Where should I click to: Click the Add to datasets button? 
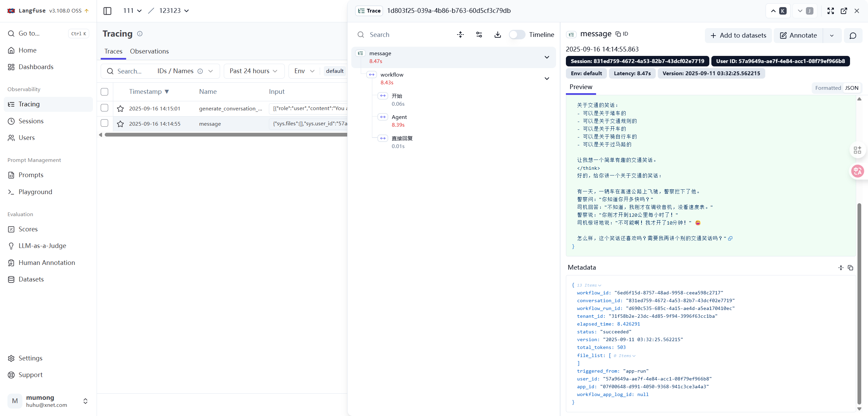pyautogui.click(x=738, y=36)
